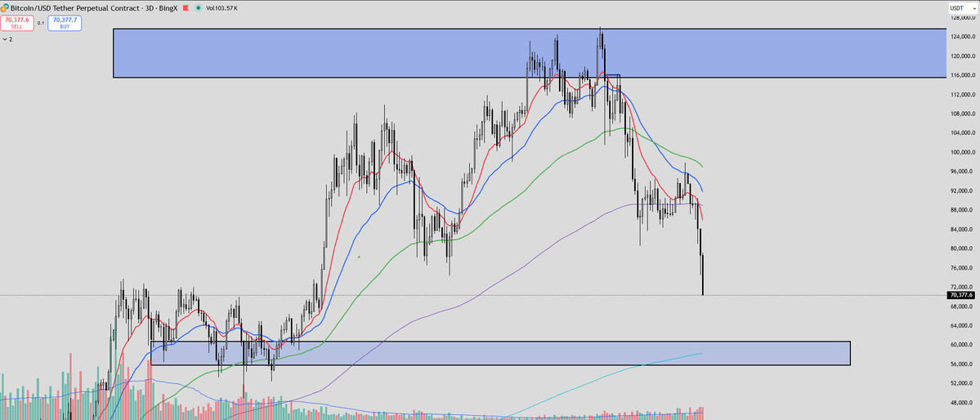980x420 pixels.
Task: Select the lower blue support zone rectangle
Action: pos(500,353)
